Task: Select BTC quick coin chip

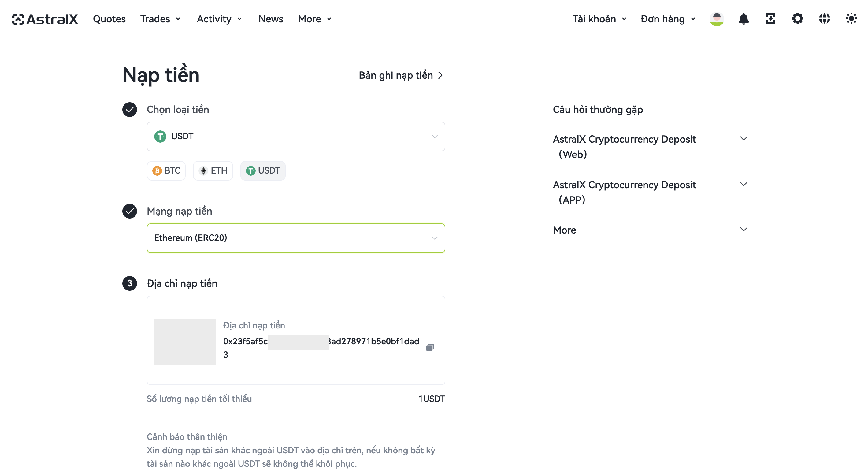Action: pyautogui.click(x=166, y=170)
